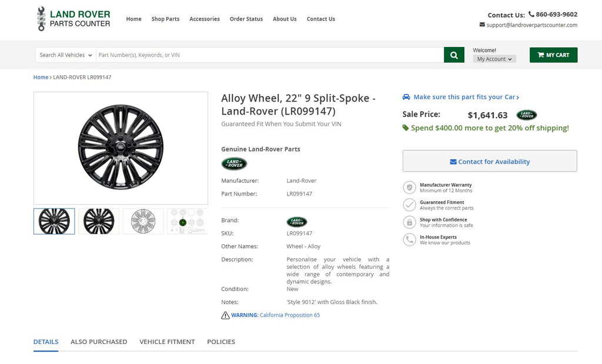Go to Home in the top navigation
This screenshot has width=602, height=364.
point(133,19)
